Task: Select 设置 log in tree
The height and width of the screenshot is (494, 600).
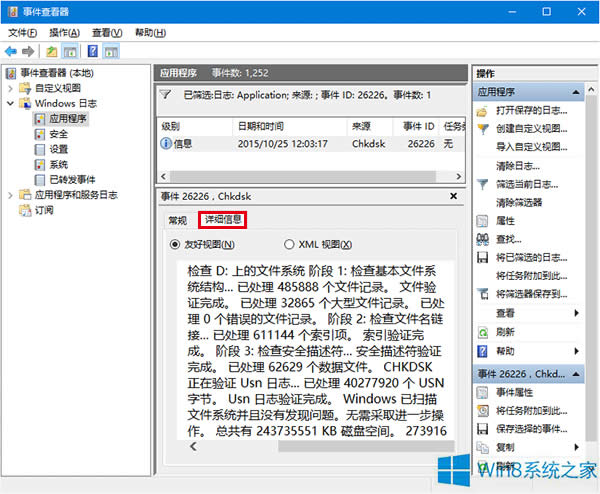Action: [x=58, y=149]
